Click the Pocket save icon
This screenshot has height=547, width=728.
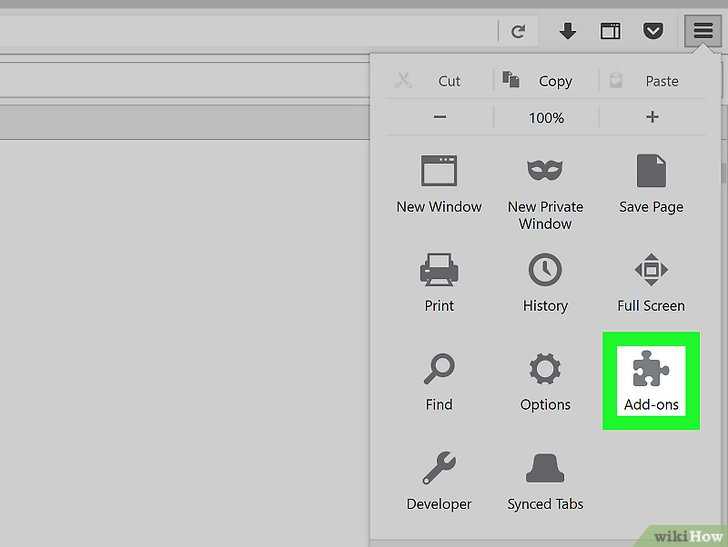653,31
